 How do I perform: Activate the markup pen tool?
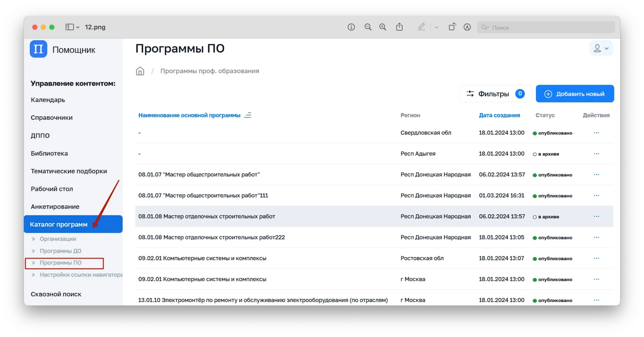[422, 27]
